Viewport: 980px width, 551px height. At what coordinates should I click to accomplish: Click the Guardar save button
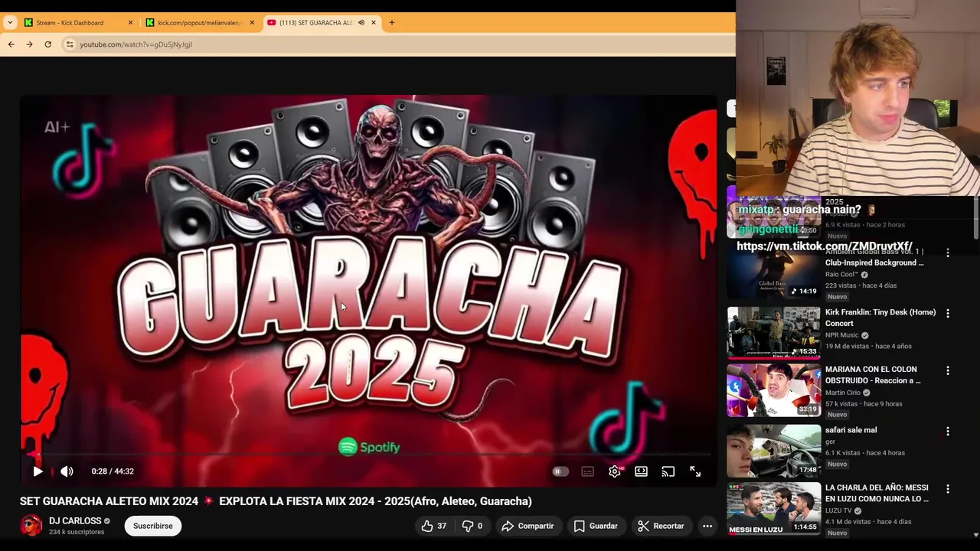[x=596, y=526]
